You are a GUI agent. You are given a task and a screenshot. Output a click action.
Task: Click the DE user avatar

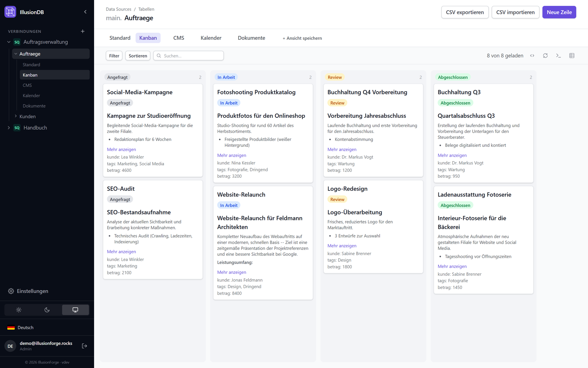10,346
